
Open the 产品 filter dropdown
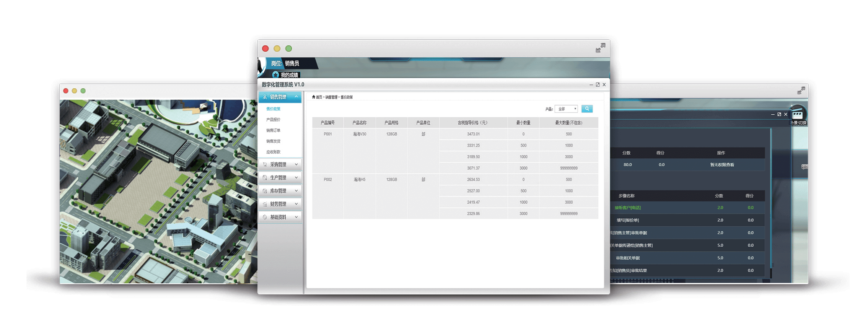(x=566, y=109)
